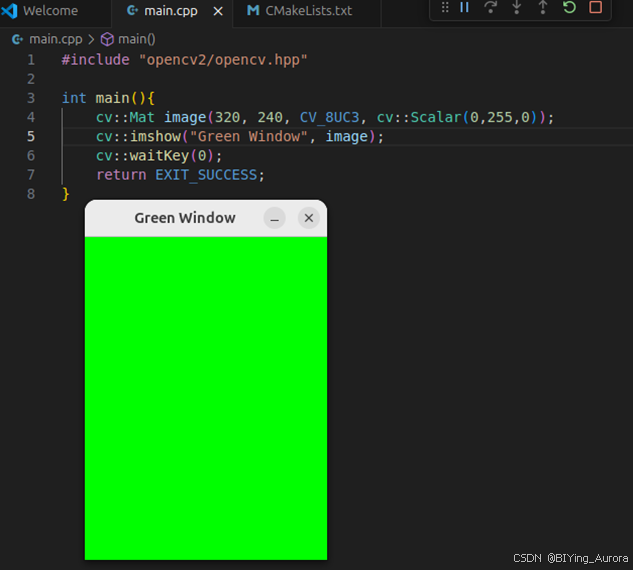Click the CMake M icon on CMakeLists tab
This screenshot has width=633, height=570.
(253, 10)
